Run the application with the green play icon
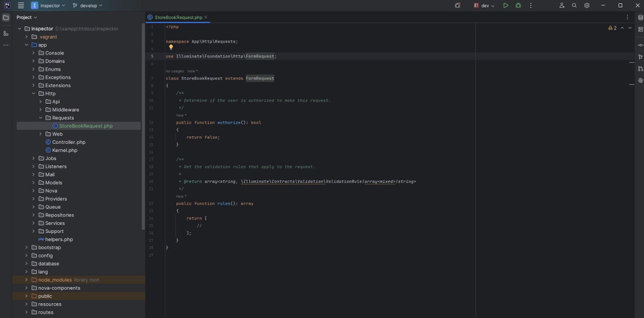The width and height of the screenshot is (644, 318). click(506, 5)
